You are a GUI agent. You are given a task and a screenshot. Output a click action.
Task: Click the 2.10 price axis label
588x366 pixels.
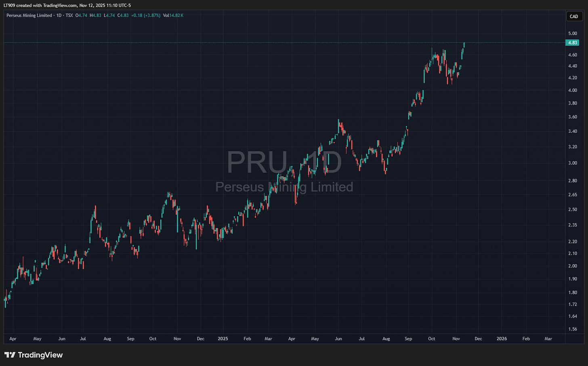[x=573, y=253]
